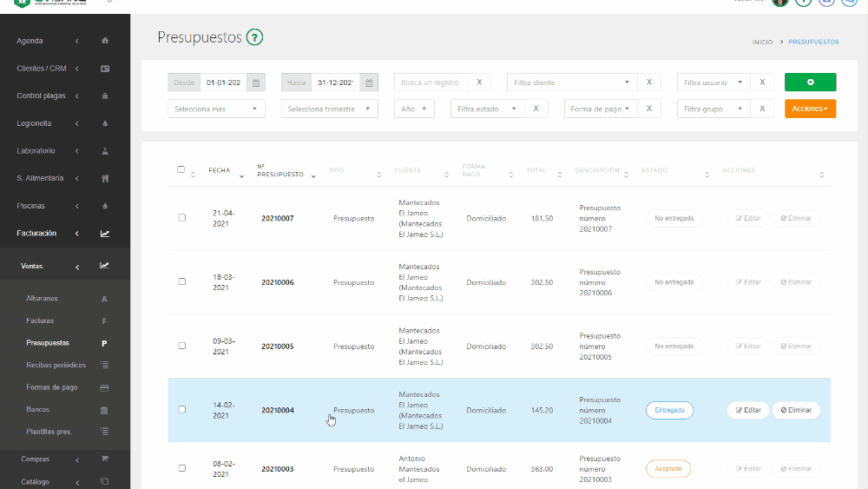Select the checkbox for budget 20210004
Image resolution: width=868 pixels, height=489 pixels.
(x=182, y=410)
